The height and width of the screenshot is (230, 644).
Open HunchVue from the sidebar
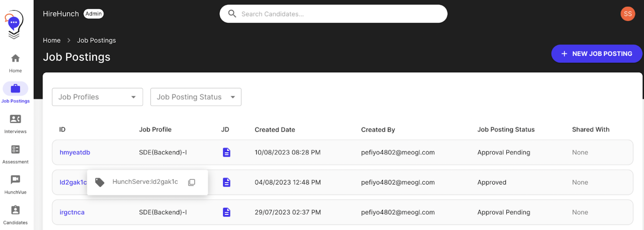[15, 184]
